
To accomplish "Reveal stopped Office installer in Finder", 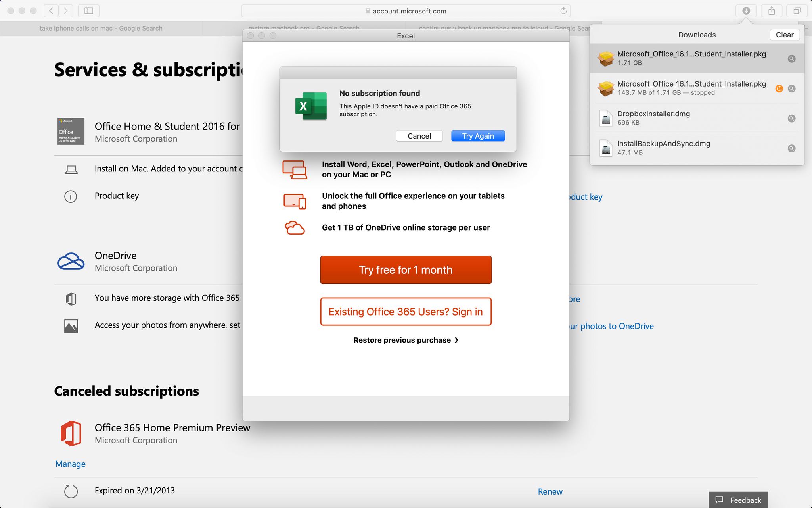I will 791,89.
